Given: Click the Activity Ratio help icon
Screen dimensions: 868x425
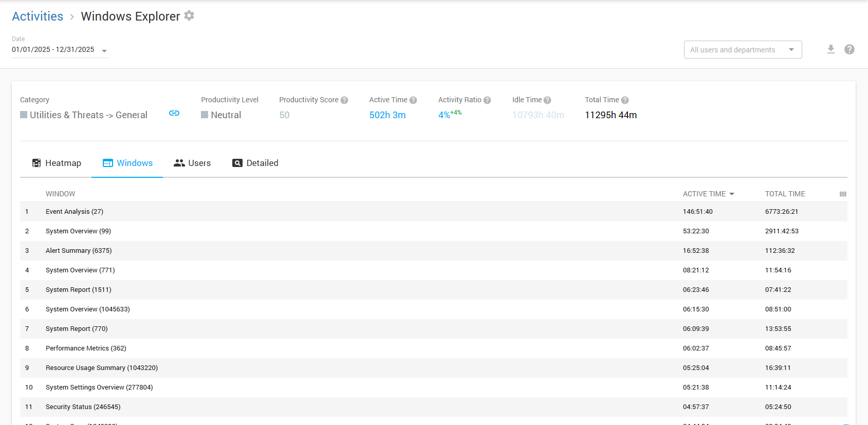Looking at the screenshot, I should [487, 100].
